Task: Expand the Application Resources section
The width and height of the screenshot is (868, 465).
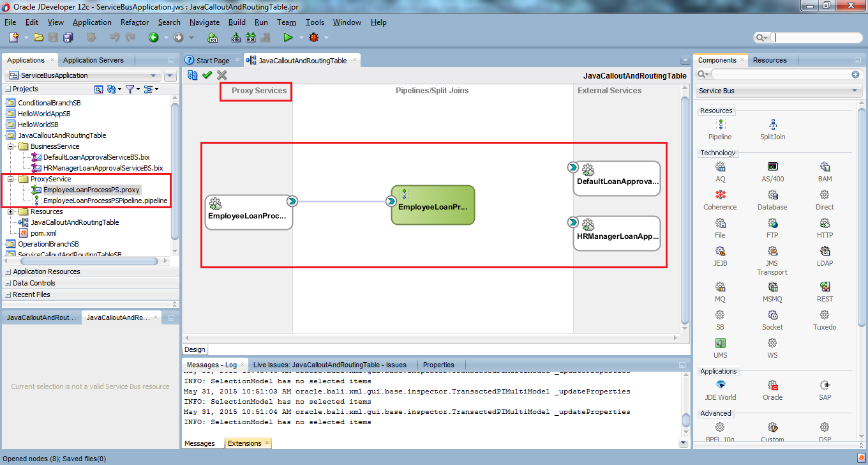Action: click(8, 271)
